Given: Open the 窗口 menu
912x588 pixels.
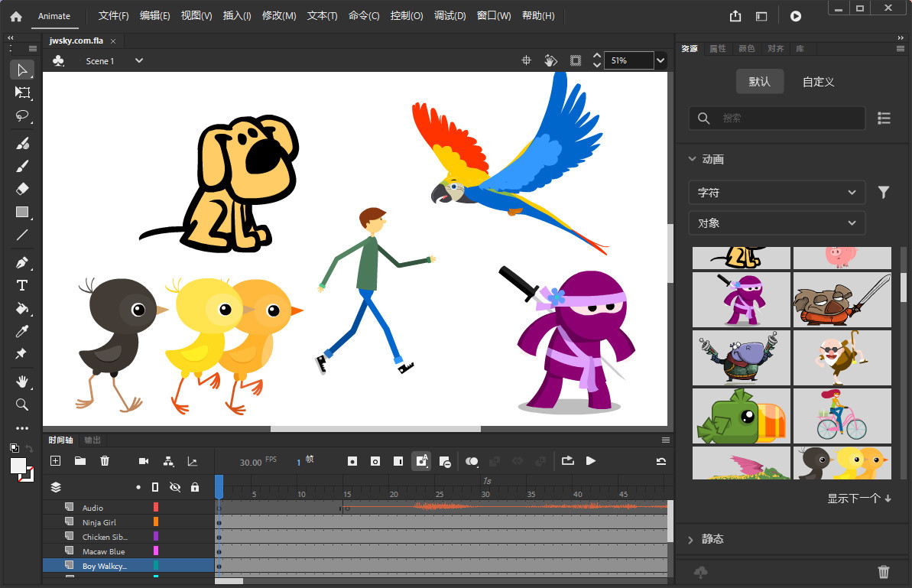Looking at the screenshot, I should click(493, 15).
